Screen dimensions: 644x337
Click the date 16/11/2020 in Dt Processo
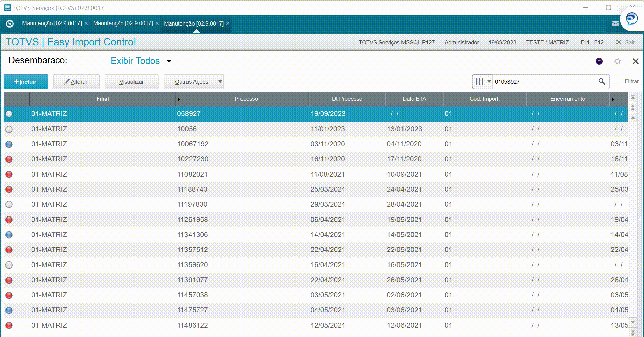[x=328, y=159]
